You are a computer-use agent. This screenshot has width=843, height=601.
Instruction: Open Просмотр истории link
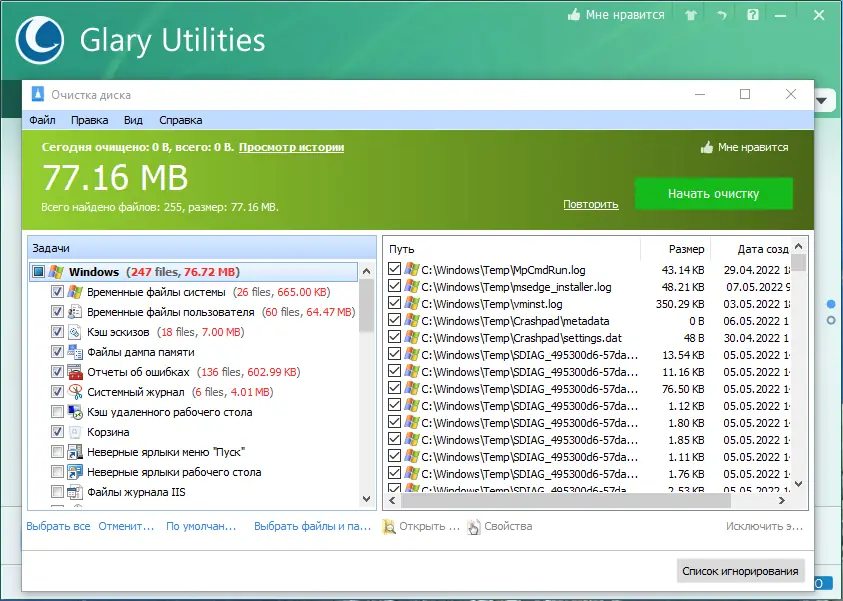[x=291, y=147]
